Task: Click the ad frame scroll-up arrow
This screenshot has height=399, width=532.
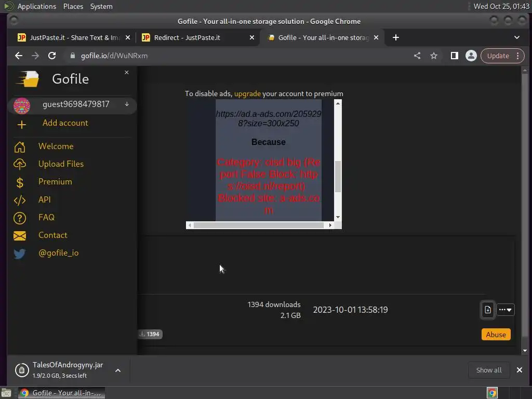Action: [338, 103]
